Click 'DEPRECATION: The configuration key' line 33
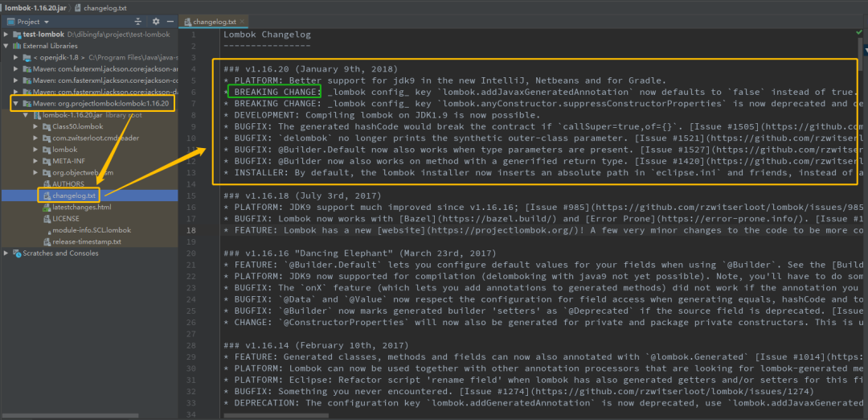Viewport: 868px width, 420px height. pos(542,403)
